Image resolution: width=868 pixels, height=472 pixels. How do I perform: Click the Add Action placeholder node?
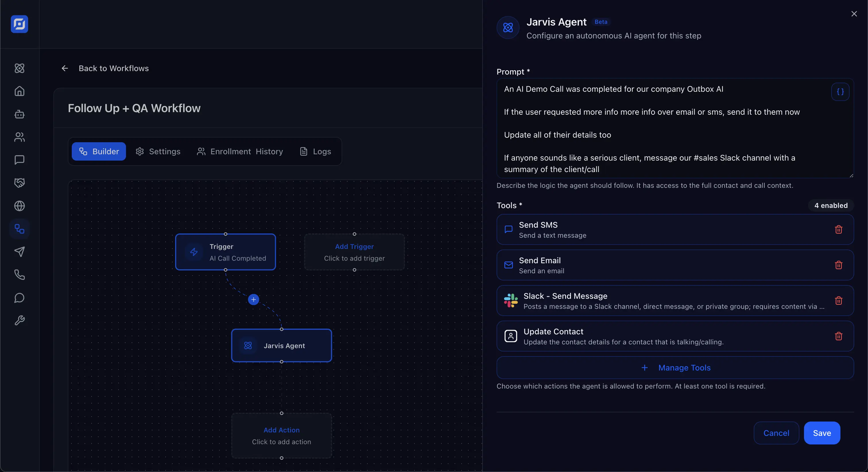point(281,436)
